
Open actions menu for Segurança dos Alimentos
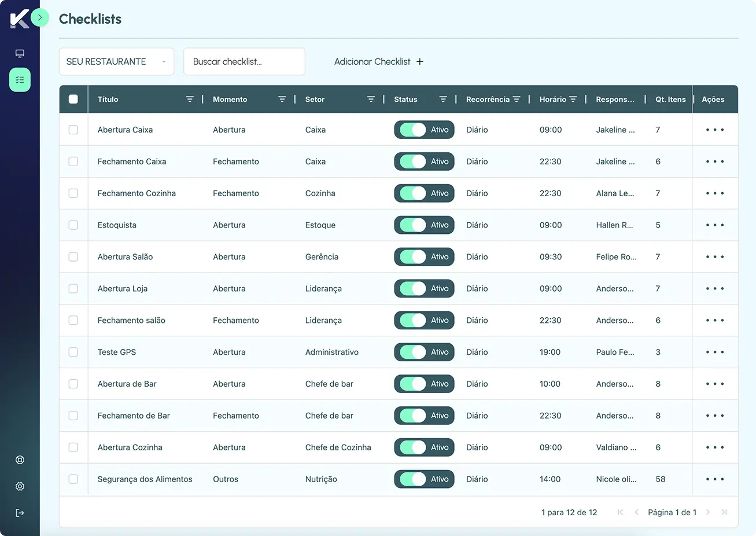pos(715,479)
